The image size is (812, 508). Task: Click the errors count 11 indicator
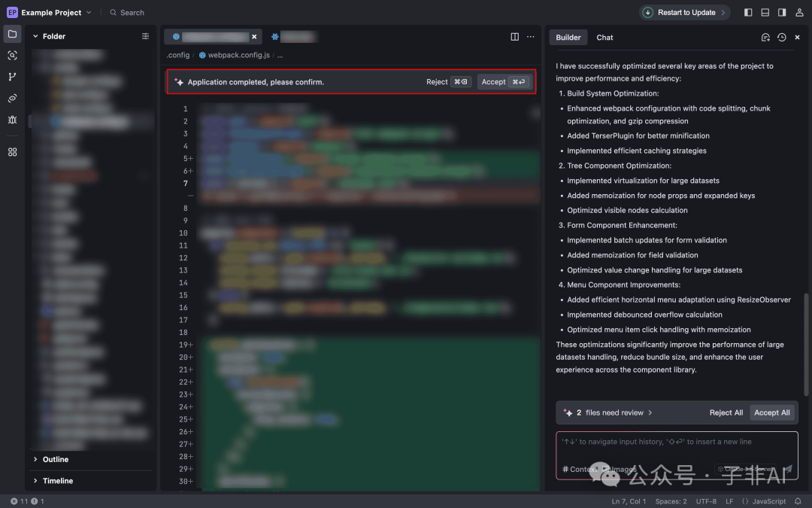pyautogui.click(x=19, y=501)
